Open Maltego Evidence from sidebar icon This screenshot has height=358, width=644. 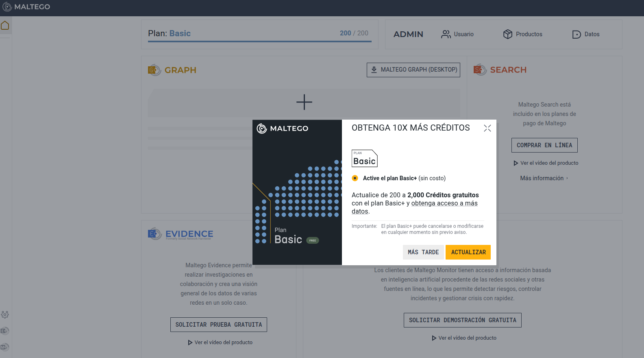[x=5, y=331]
